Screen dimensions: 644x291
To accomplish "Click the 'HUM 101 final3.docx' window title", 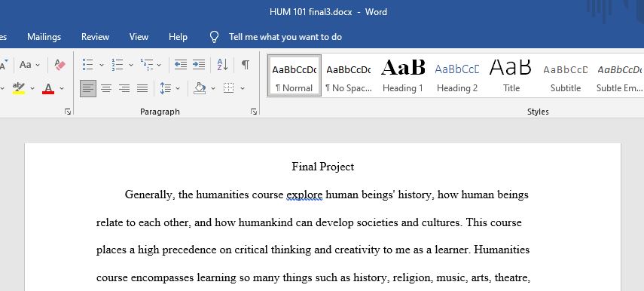I will click(x=311, y=12).
